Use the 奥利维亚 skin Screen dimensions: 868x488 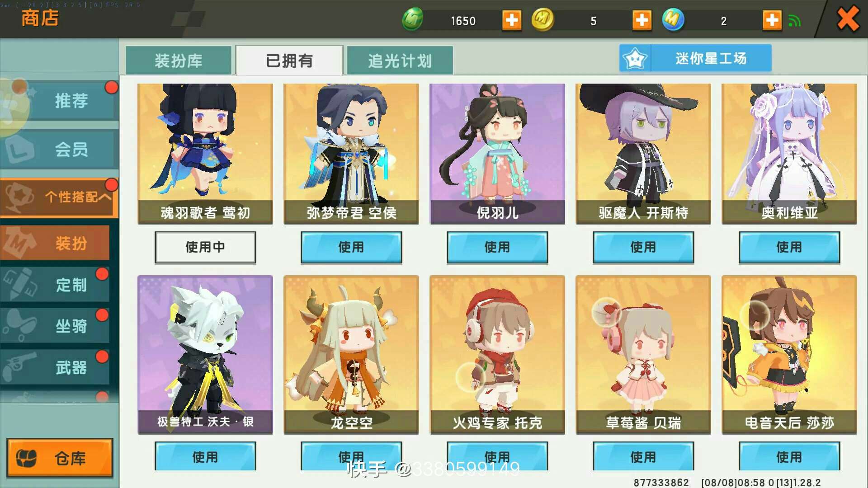pyautogui.click(x=789, y=247)
